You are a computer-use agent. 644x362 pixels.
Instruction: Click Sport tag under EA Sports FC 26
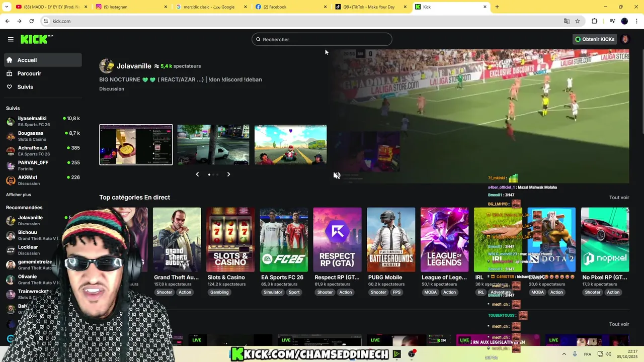tap(294, 292)
